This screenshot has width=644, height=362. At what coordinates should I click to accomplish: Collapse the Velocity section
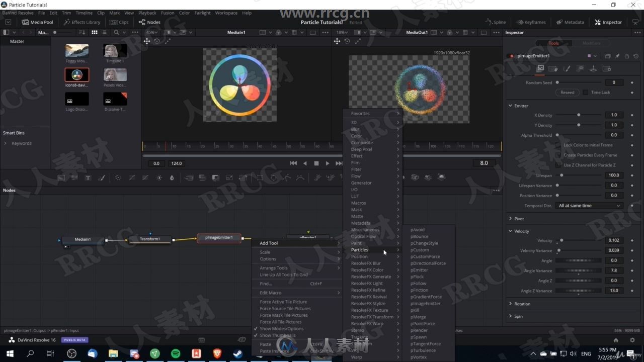[511, 231]
